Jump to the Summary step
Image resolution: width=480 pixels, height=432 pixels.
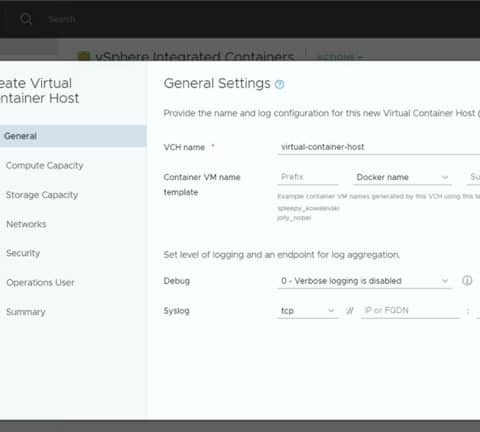[x=26, y=312]
